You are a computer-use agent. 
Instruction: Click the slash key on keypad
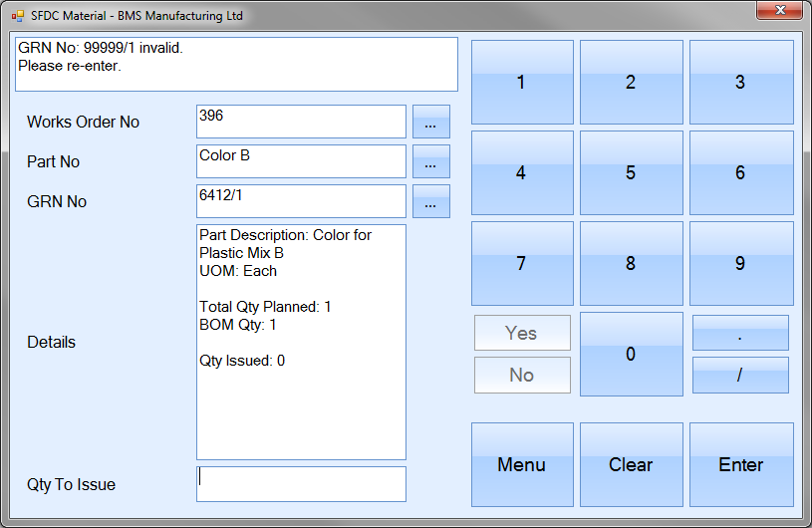[x=740, y=375]
